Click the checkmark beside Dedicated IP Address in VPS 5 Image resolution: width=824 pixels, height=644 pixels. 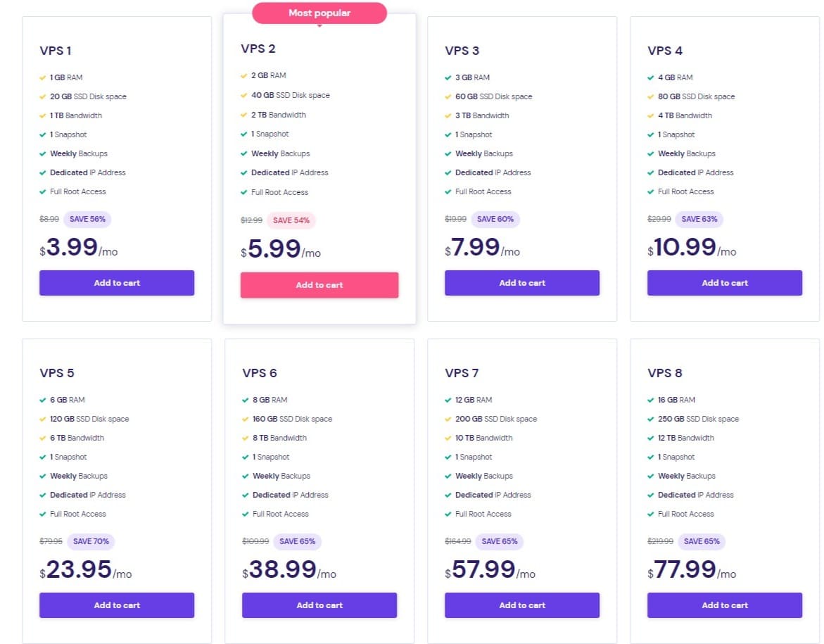pyautogui.click(x=44, y=495)
